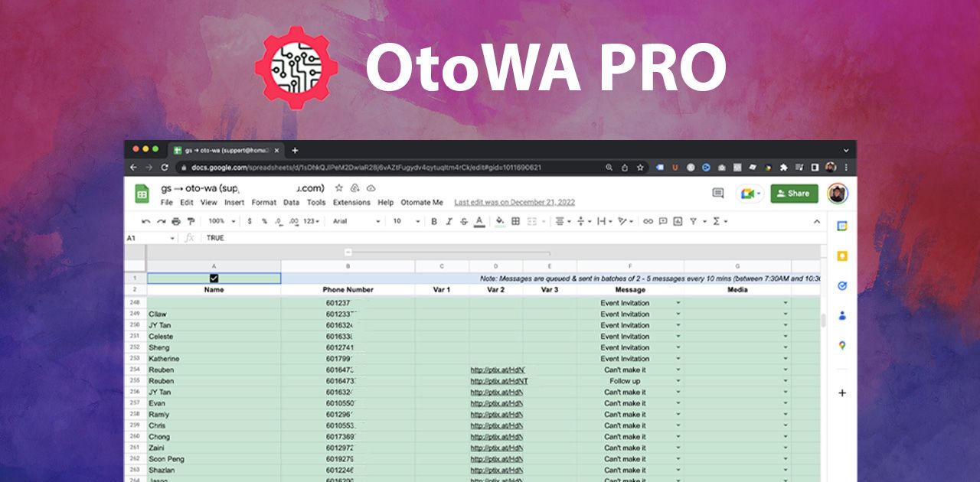Open vertical align dropdown
Viewport: 980px width, 482px height.
click(583, 221)
